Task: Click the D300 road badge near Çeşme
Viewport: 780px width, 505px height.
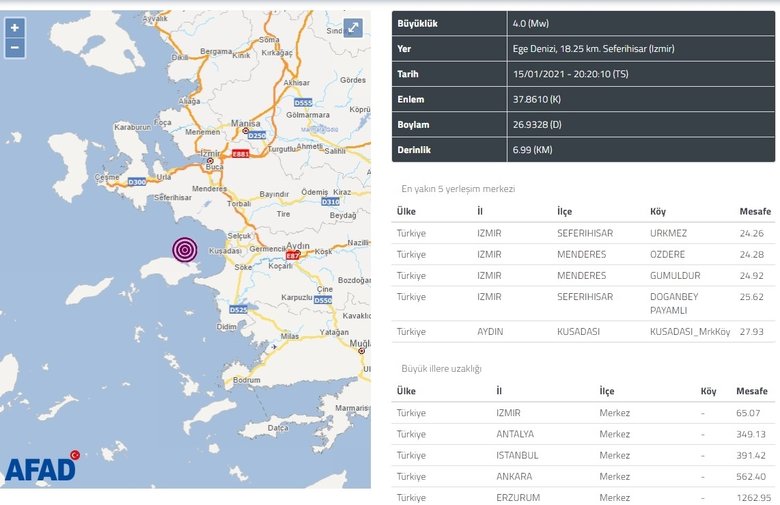Action: [x=137, y=182]
